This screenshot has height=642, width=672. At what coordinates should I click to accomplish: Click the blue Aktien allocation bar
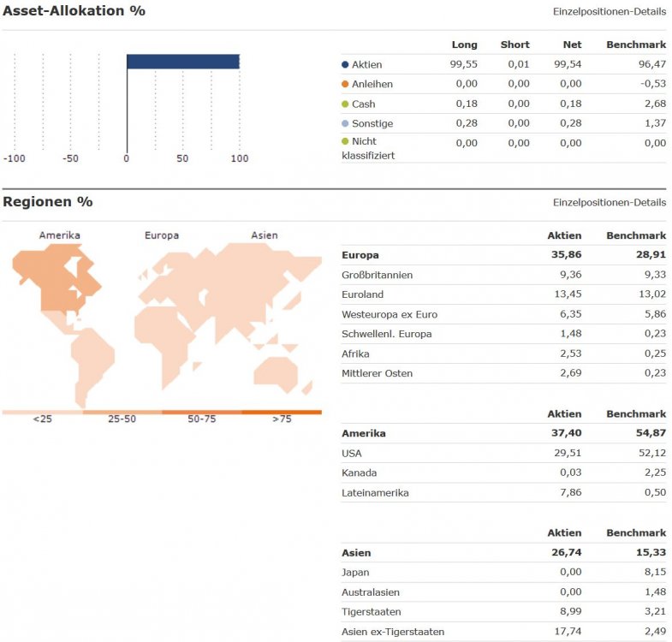[x=182, y=62]
